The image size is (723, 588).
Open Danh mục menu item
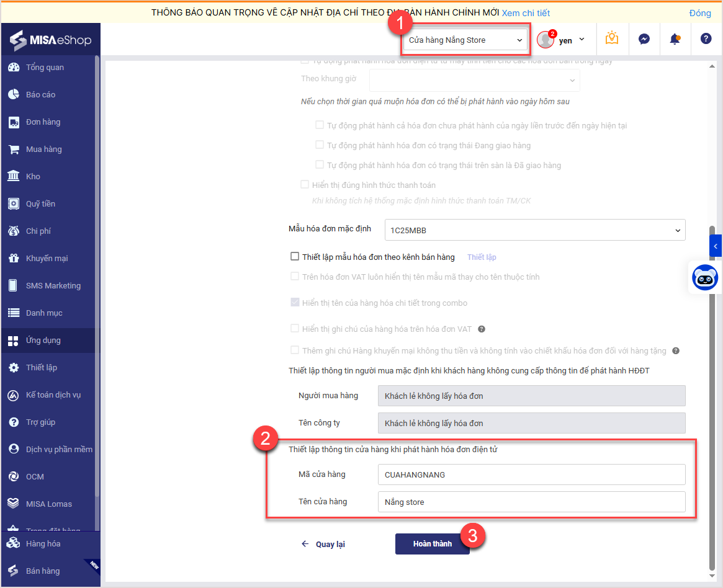pos(44,313)
